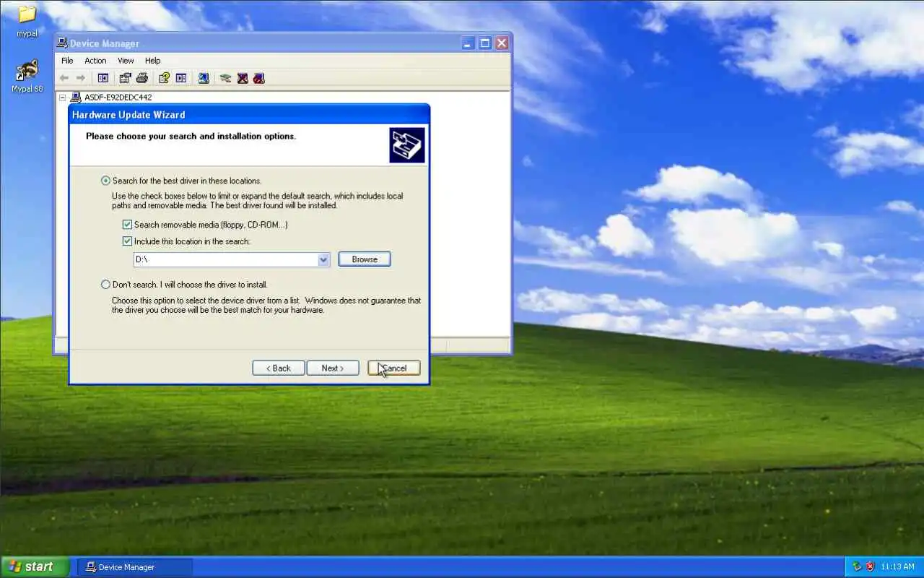Click the Next button in wizard
The image size is (924, 578).
[333, 368]
